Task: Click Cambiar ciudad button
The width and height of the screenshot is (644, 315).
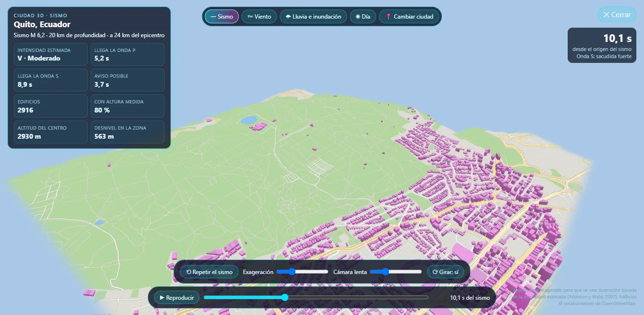Action: (409, 16)
